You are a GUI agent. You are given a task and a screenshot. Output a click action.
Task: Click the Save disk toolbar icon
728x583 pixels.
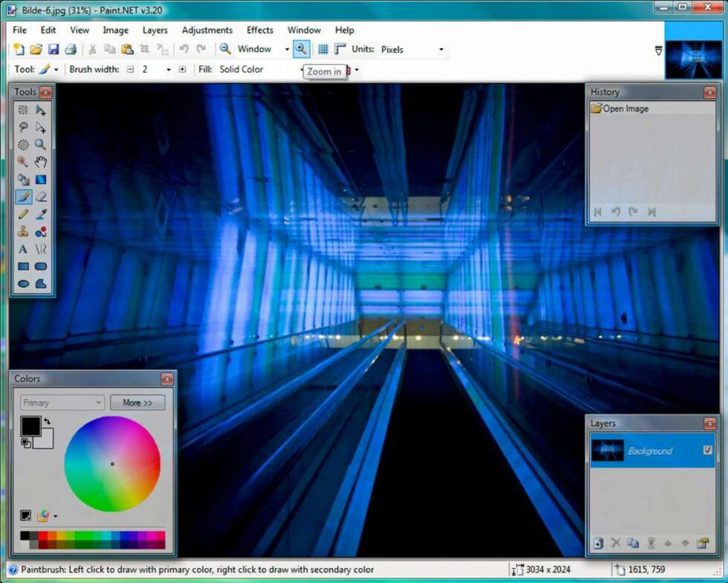(53, 49)
